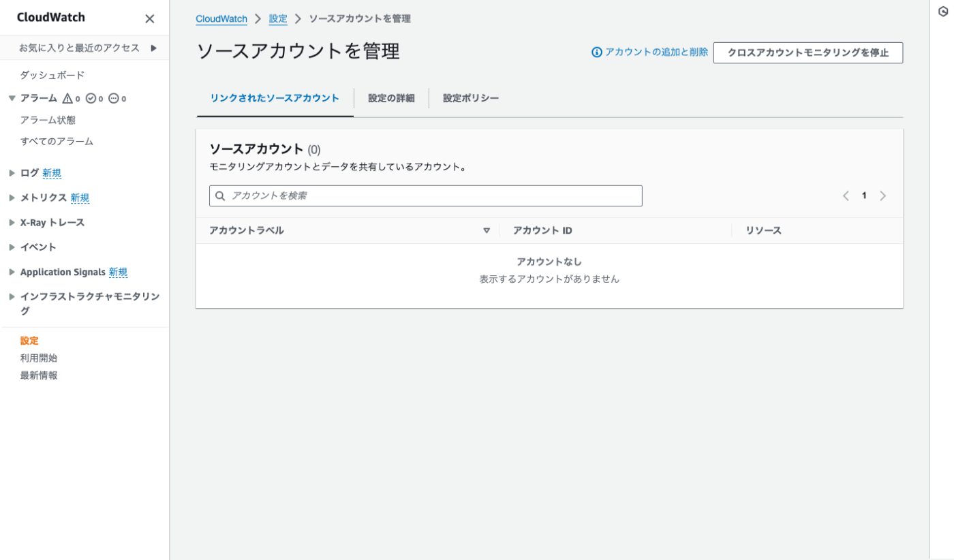Click the OK alarm checkmark circle icon
The image size is (954, 560).
tap(91, 99)
